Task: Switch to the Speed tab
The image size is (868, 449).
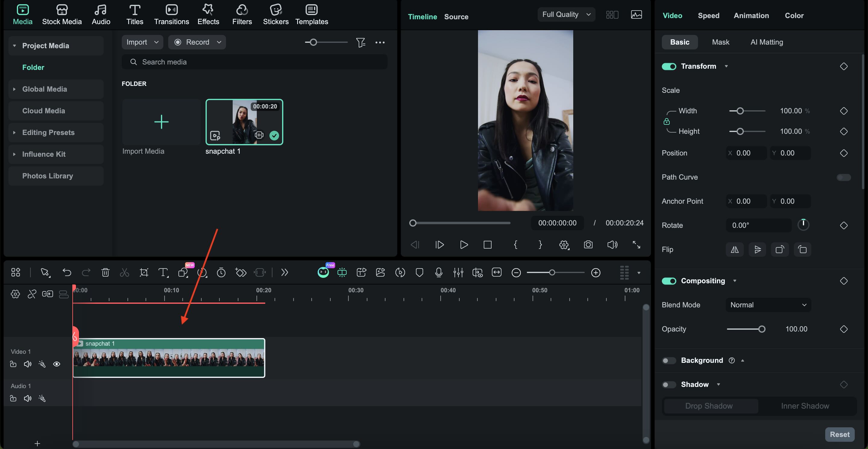Action: click(708, 15)
